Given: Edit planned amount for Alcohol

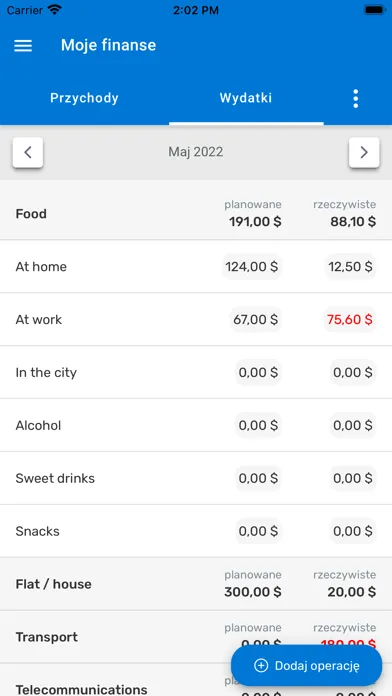Looking at the screenshot, I should pyautogui.click(x=258, y=426).
